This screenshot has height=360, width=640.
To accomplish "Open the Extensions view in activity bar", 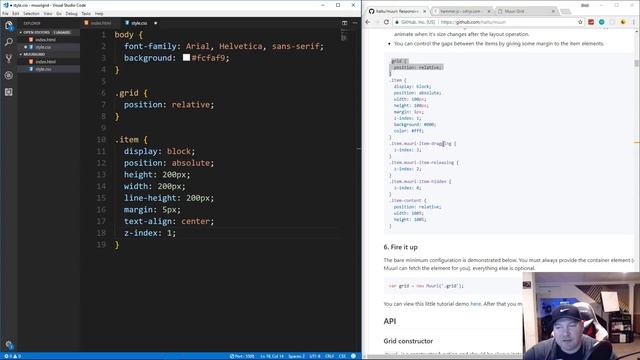I will [x=9, y=92].
